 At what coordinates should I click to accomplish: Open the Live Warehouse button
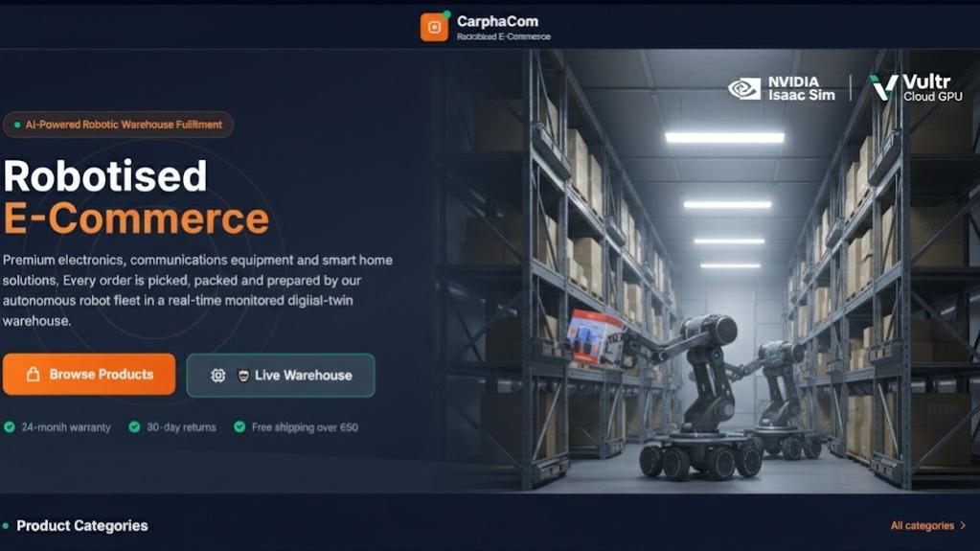[x=281, y=376]
